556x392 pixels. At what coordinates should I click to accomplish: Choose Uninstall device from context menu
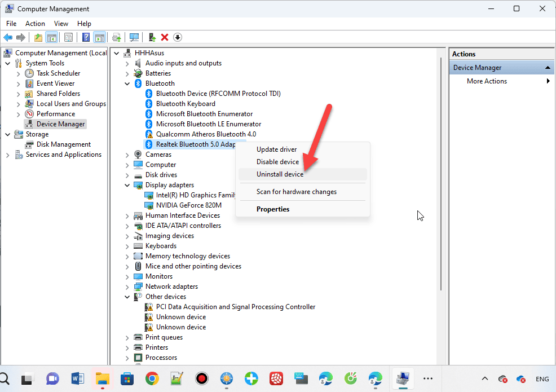tap(280, 174)
